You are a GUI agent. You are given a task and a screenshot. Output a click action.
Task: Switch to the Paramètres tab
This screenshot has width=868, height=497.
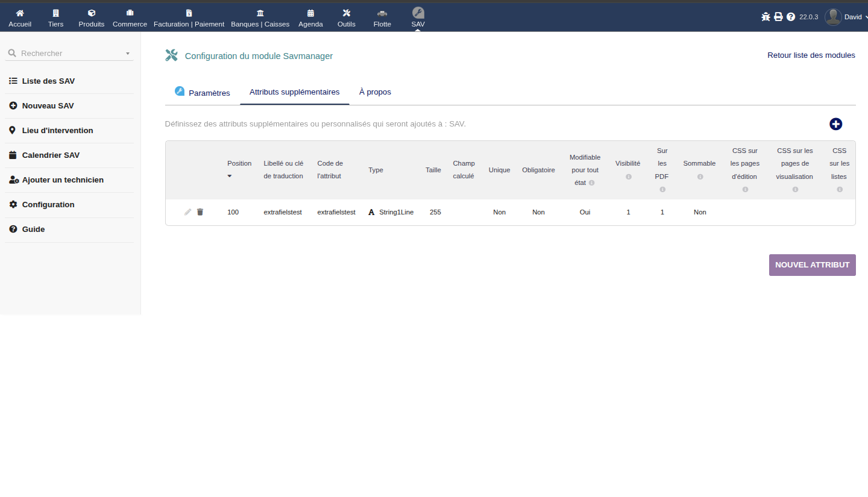click(203, 93)
